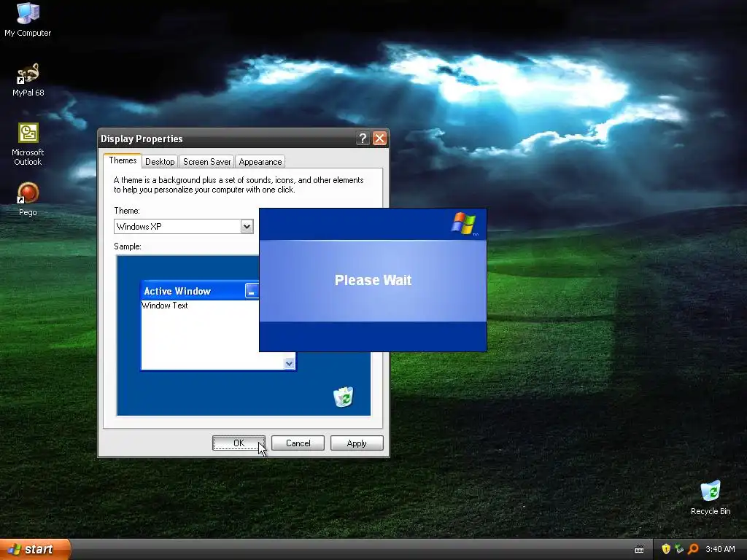Click the help question mark in Display Properties
747x560 pixels.
point(363,139)
